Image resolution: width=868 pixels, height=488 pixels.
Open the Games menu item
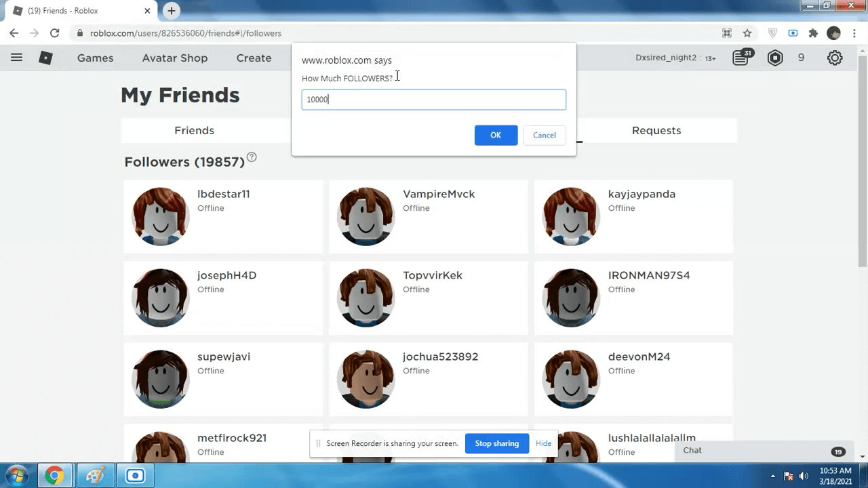[x=95, y=58]
